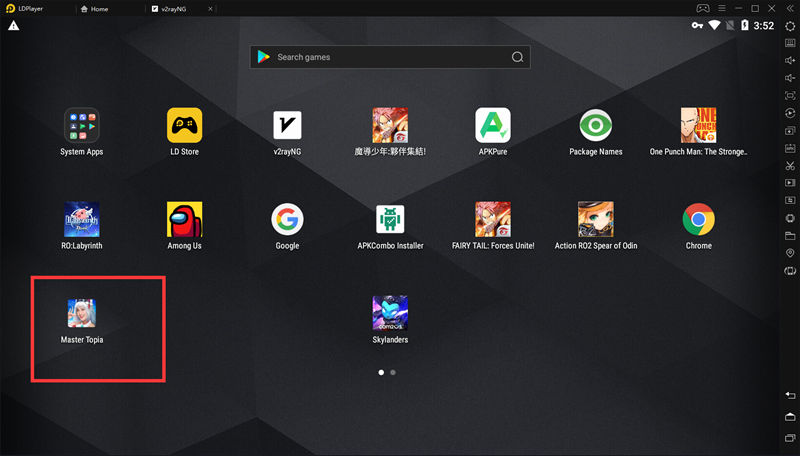This screenshot has width=800, height=456.
Task: Click the install APK sidebar icon
Action: click(790, 148)
